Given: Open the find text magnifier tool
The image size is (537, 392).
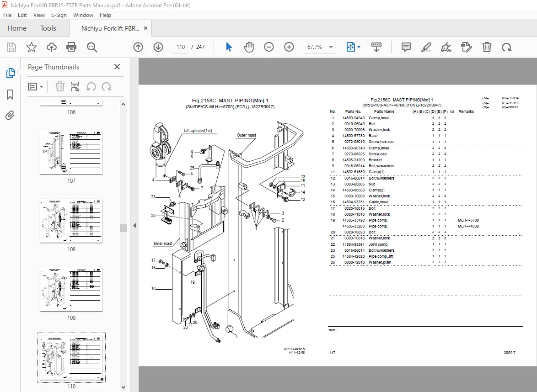Looking at the screenshot, I should tap(92, 47).
